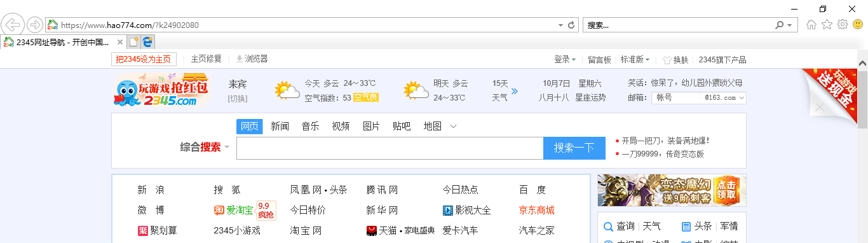
Task: Click the 9.9疯抢 badge
Action: (266, 210)
